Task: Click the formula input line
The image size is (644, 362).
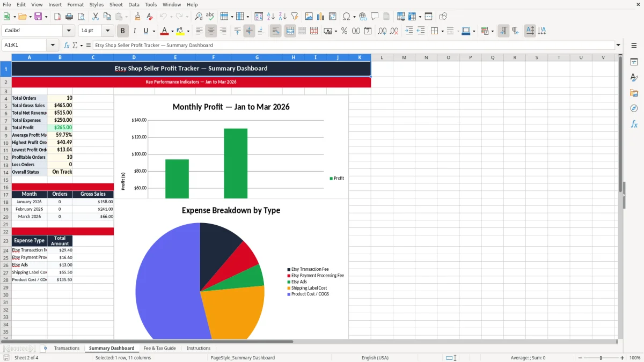Action: (x=353, y=46)
